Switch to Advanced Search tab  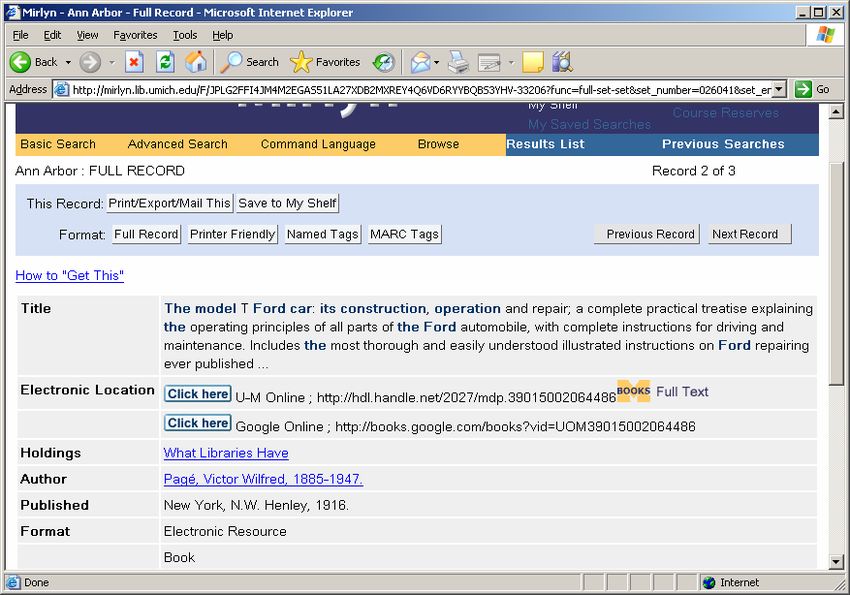coord(177,144)
